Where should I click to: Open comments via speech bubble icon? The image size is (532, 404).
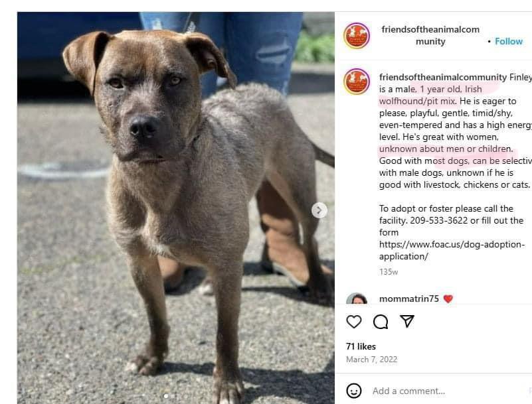(381, 321)
